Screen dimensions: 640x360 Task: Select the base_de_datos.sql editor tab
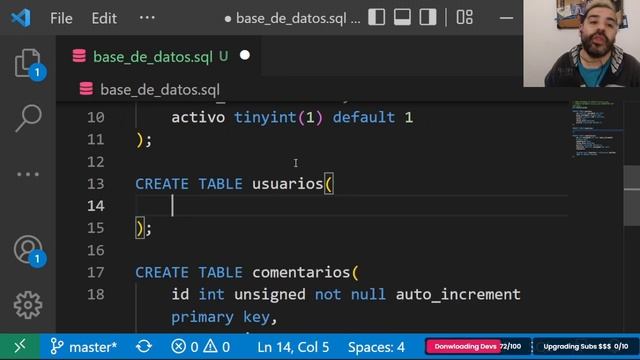(x=158, y=56)
